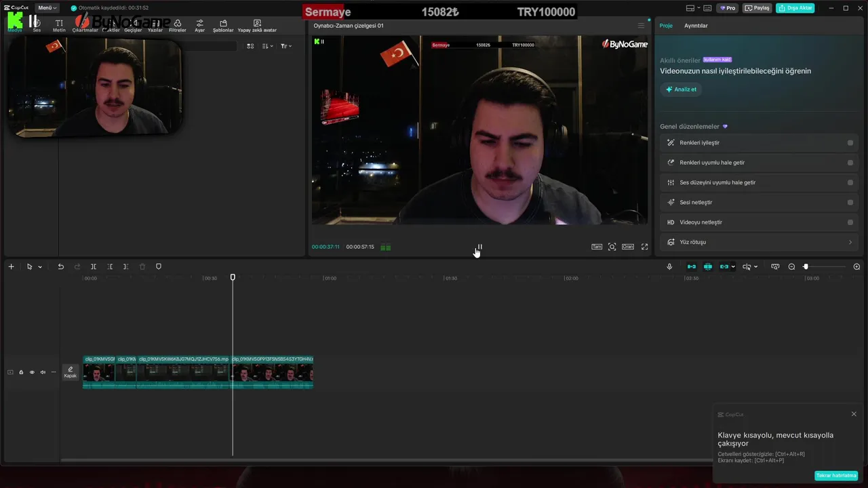Image resolution: width=868 pixels, height=488 pixels.
Task: Enable Sesi netleştir checkbox
Action: [850, 202]
